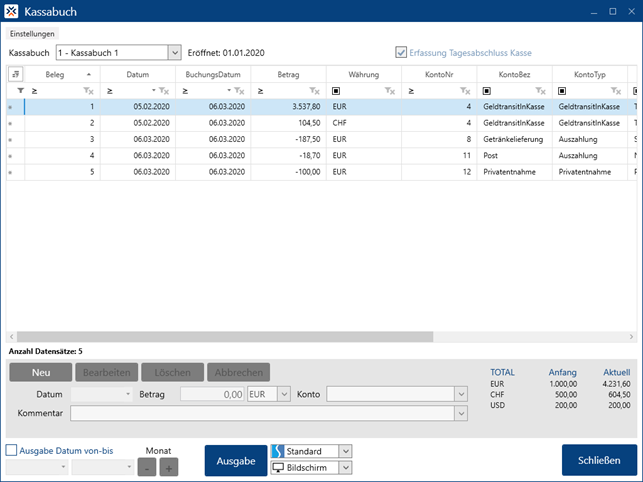Sort by the Datum column header
643x482 pixels.
point(137,74)
